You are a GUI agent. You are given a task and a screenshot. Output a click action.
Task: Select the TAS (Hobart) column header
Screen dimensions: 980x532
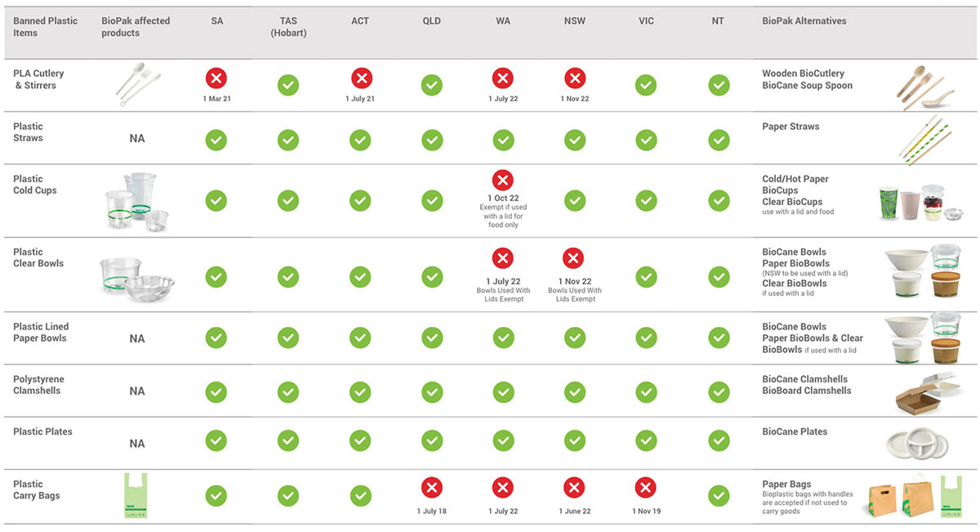pyautogui.click(x=288, y=27)
